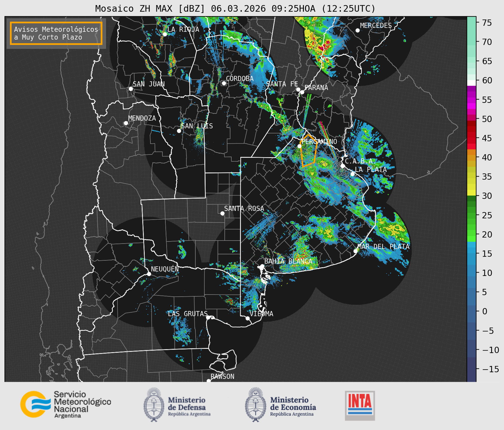This screenshot has height=430, width=504.
Task: Click the LA PLATA city marker dot
Action: coord(353,174)
